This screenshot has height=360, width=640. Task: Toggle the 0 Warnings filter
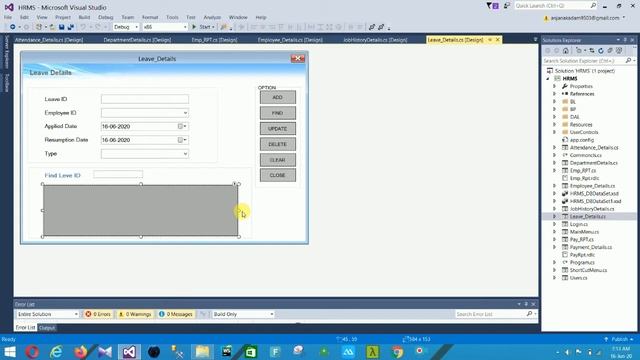point(135,314)
